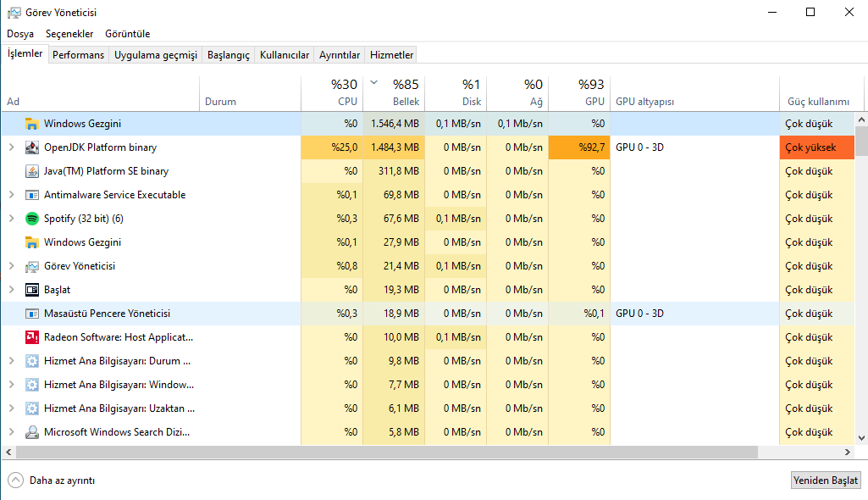Click the Radeon Software process icon
Screen dimensions: 868x500
click(32, 337)
